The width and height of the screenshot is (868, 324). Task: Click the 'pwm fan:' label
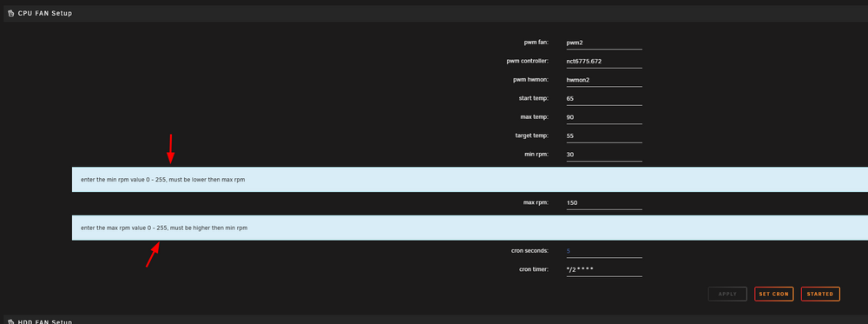click(536, 42)
